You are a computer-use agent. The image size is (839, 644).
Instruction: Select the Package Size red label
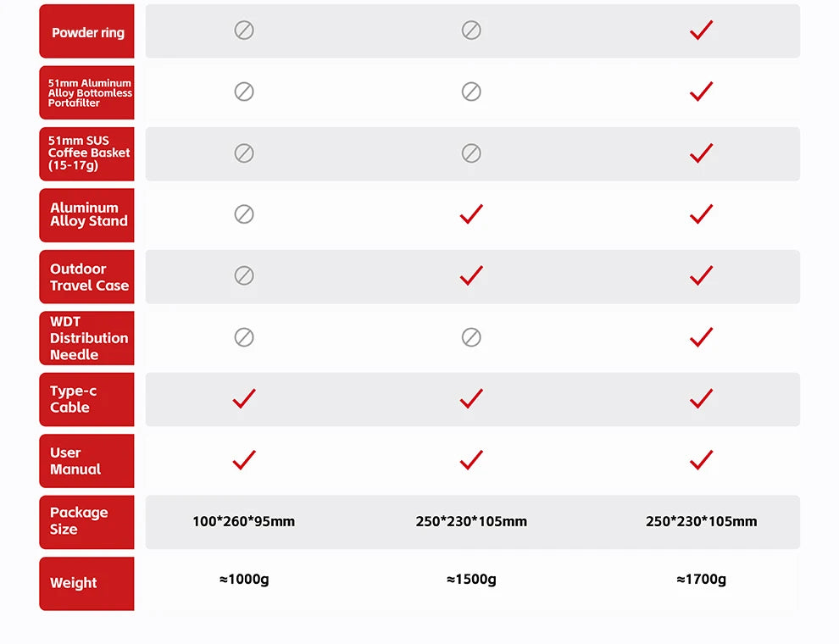coord(86,522)
